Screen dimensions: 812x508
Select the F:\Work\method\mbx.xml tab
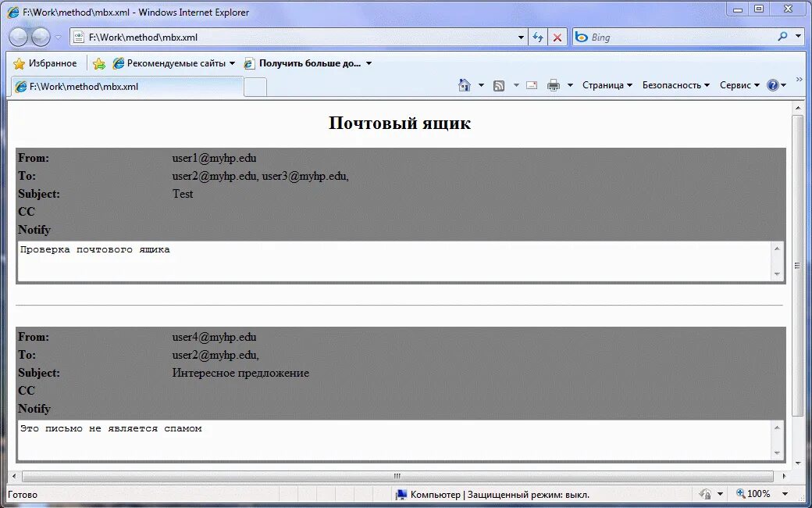[x=126, y=87]
